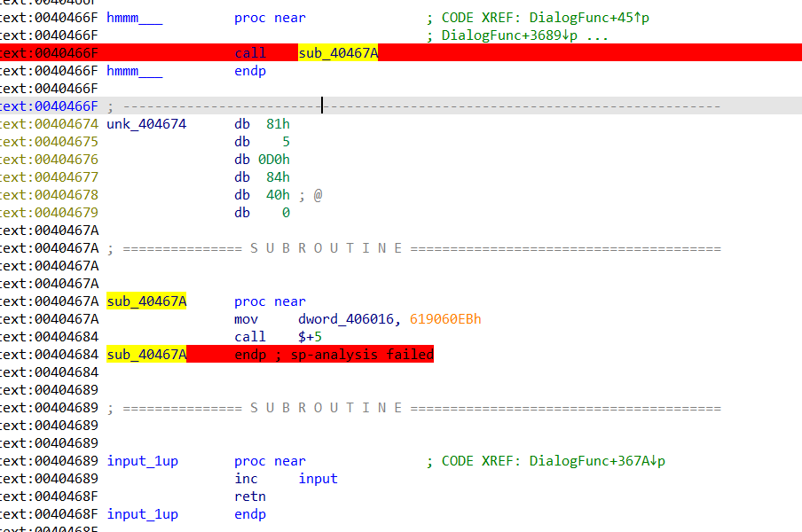Image resolution: width=802 pixels, height=532 pixels.
Task: Open the DialogFunc+367A cross-reference
Action: pyautogui.click(x=597, y=461)
